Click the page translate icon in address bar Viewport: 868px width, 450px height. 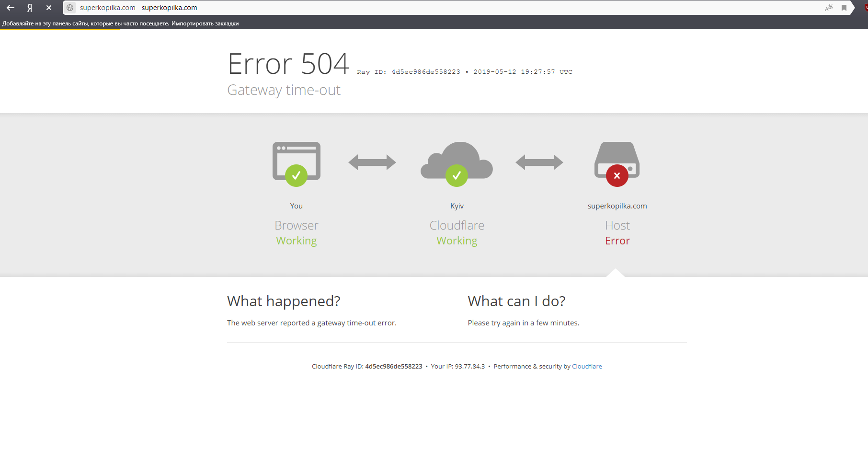click(829, 8)
